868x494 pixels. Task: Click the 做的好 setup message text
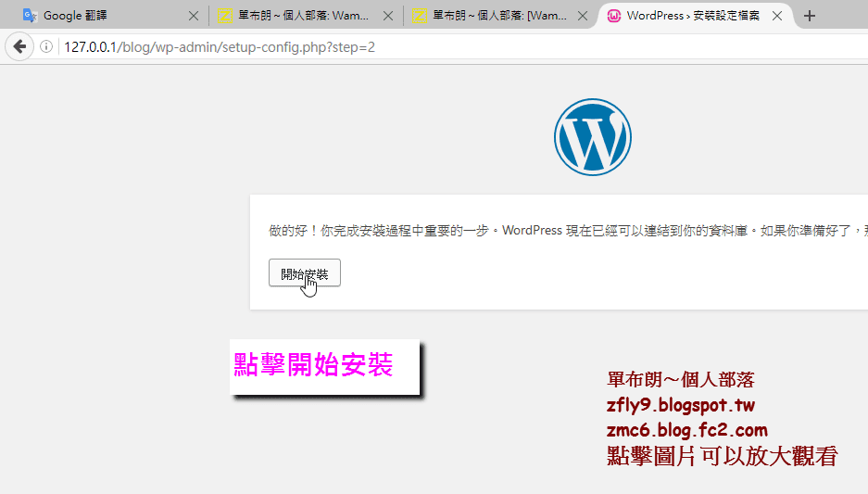568,231
